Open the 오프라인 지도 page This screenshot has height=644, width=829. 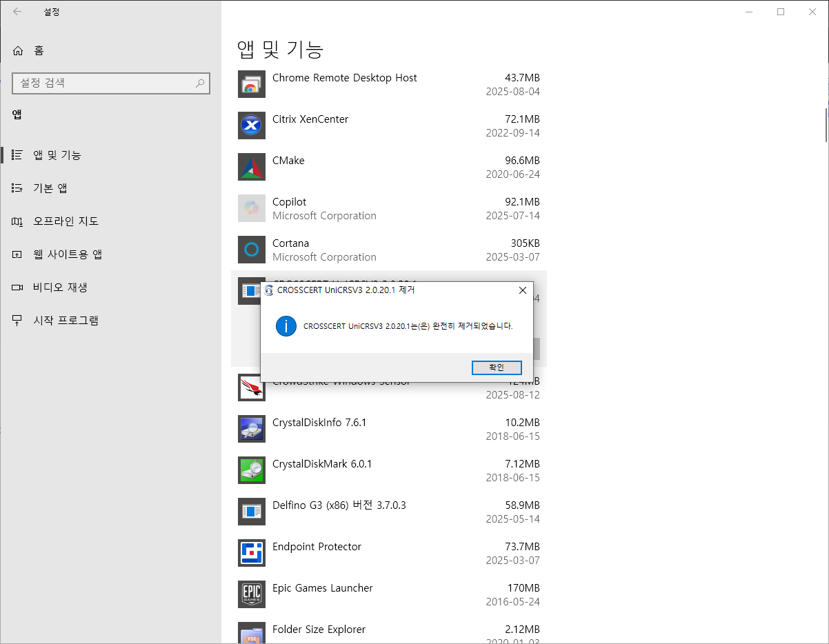point(110,221)
